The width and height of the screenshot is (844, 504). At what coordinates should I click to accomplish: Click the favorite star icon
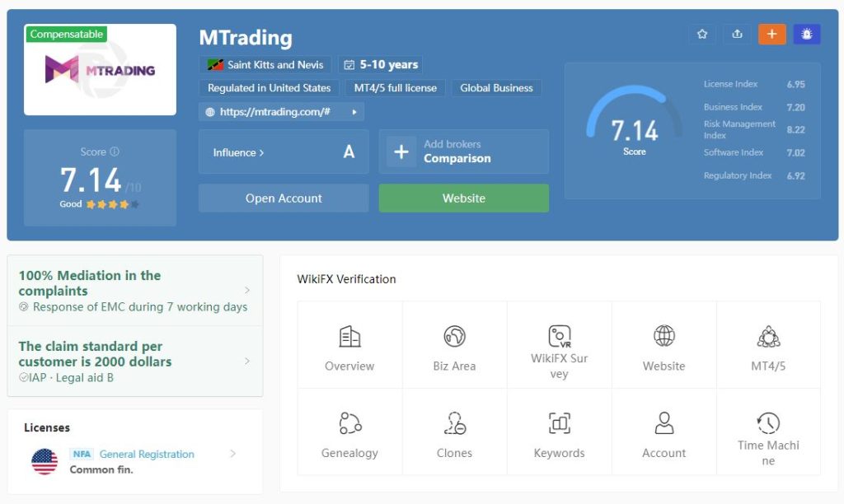pyautogui.click(x=702, y=34)
